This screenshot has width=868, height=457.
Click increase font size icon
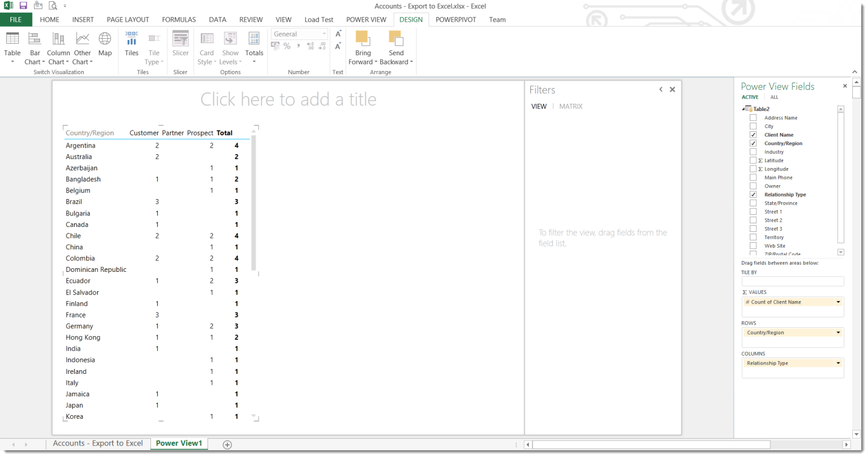338,34
